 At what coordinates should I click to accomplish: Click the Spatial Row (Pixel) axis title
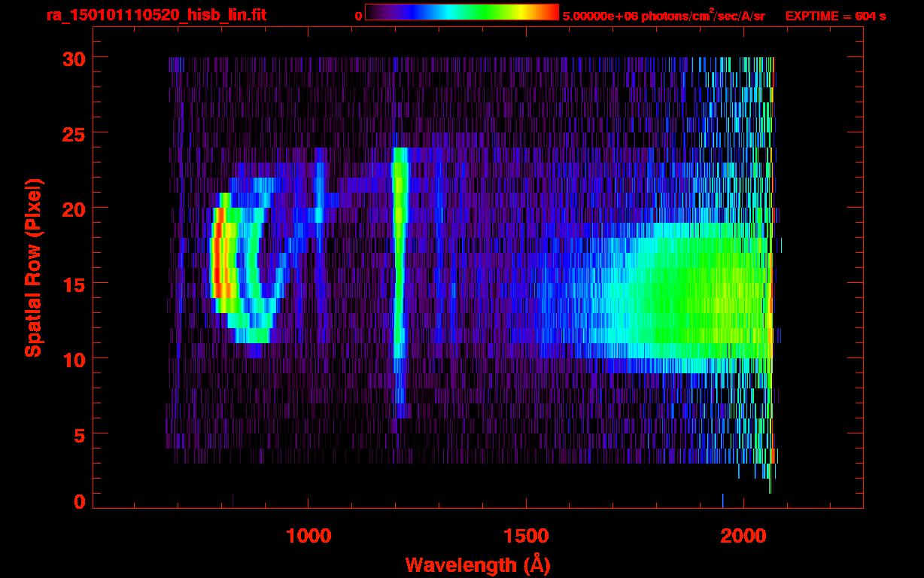pyautogui.click(x=32, y=268)
